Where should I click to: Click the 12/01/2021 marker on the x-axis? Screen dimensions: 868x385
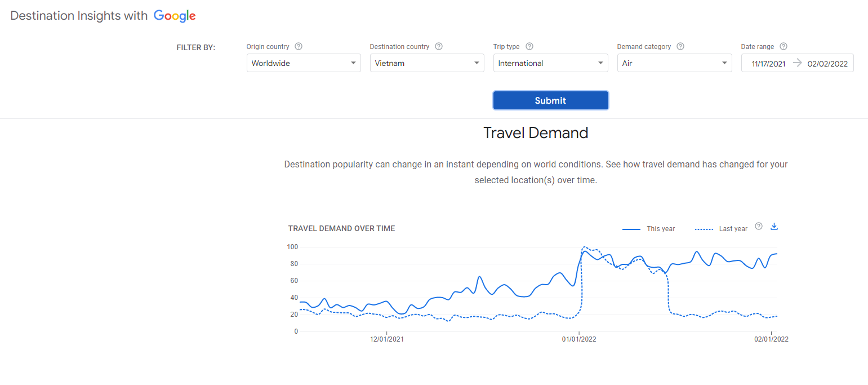(x=386, y=339)
